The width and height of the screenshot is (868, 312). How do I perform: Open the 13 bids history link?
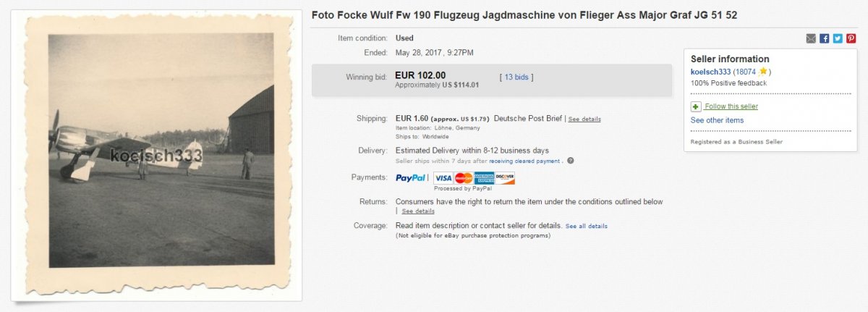coord(518,77)
